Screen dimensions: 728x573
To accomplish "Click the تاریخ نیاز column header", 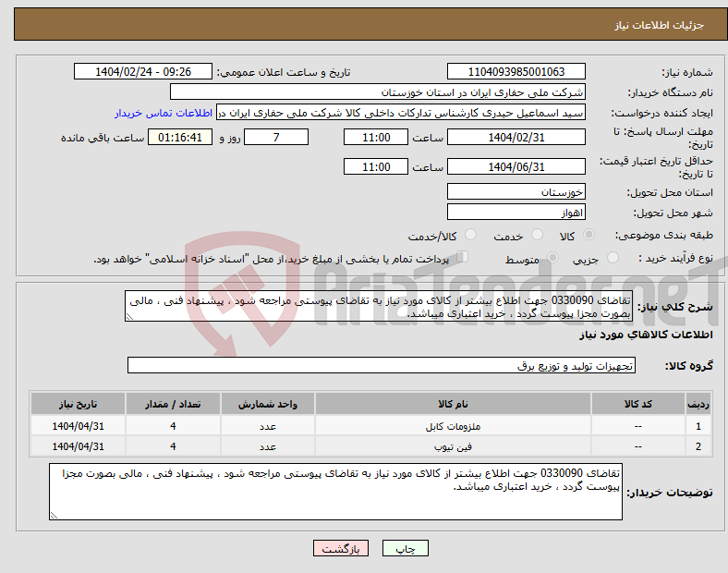I will tap(78, 404).
